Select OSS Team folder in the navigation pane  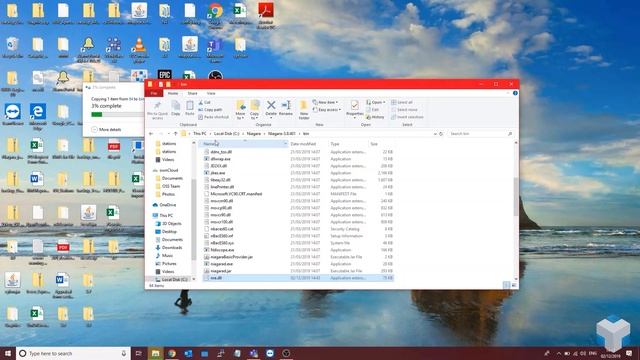point(171,186)
